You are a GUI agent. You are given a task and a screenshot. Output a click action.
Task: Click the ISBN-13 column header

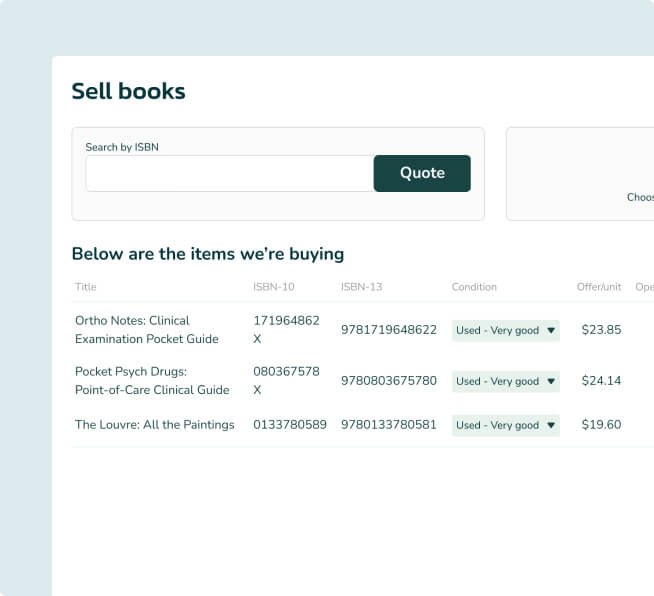(x=361, y=287)
